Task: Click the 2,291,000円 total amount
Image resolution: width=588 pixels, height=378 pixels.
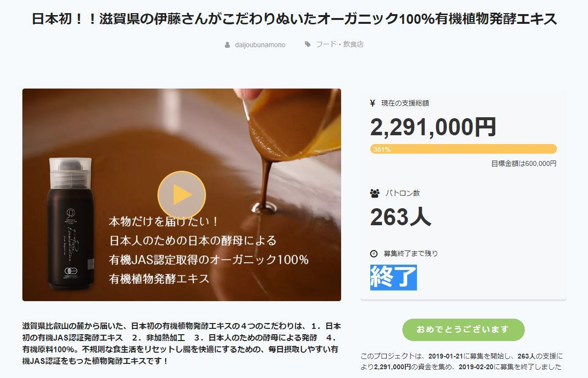Action: tap(433, 127)
